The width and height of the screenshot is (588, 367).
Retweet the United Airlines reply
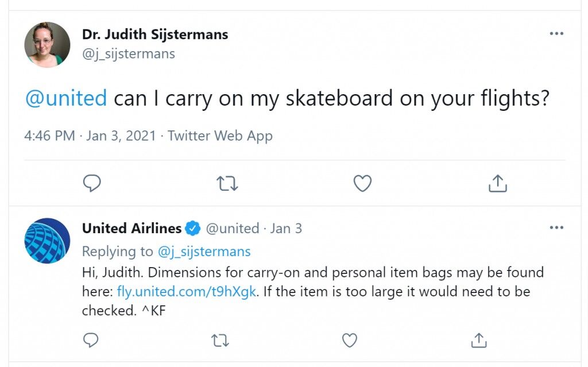tap(220, 341)
